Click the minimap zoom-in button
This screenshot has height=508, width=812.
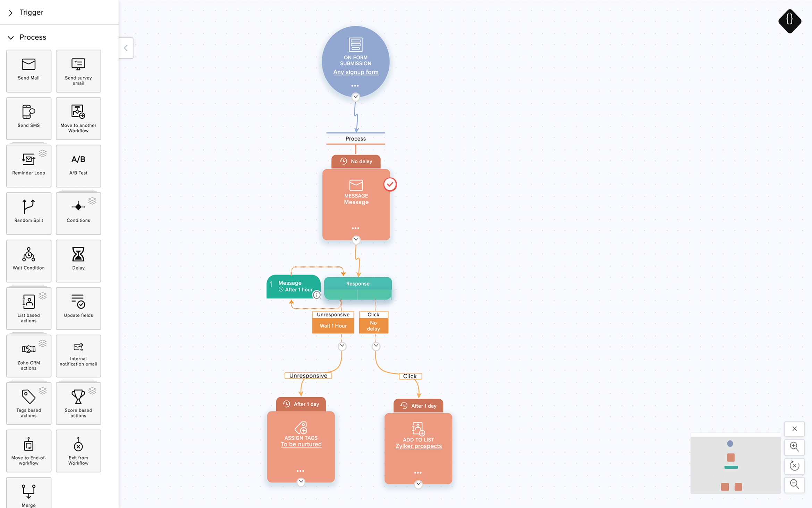pyautogui.click(x=794, y=447)
